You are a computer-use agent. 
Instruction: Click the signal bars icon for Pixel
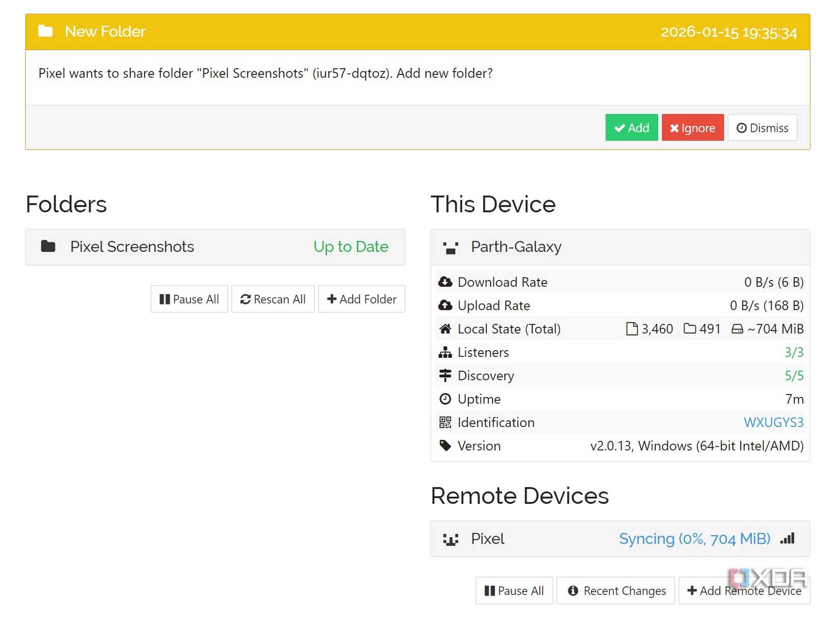click(x=787, y=538)
